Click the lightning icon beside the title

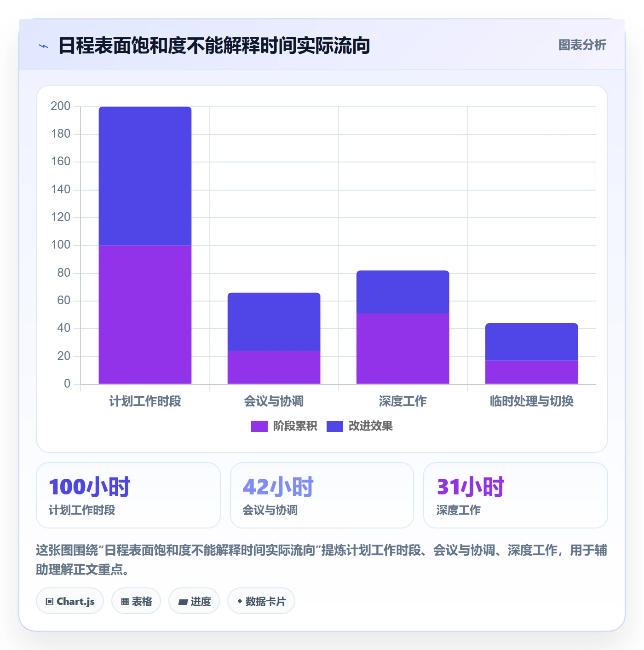(x=44, y=46)
